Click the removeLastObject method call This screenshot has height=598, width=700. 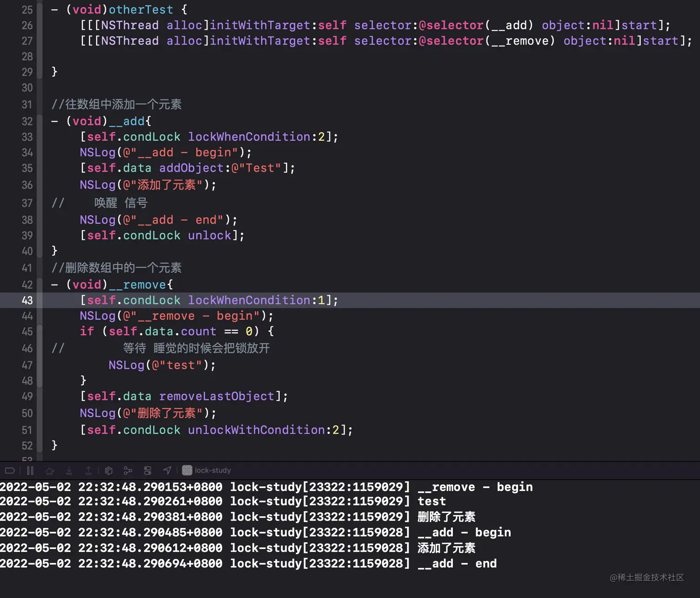[x=217, y=396]
